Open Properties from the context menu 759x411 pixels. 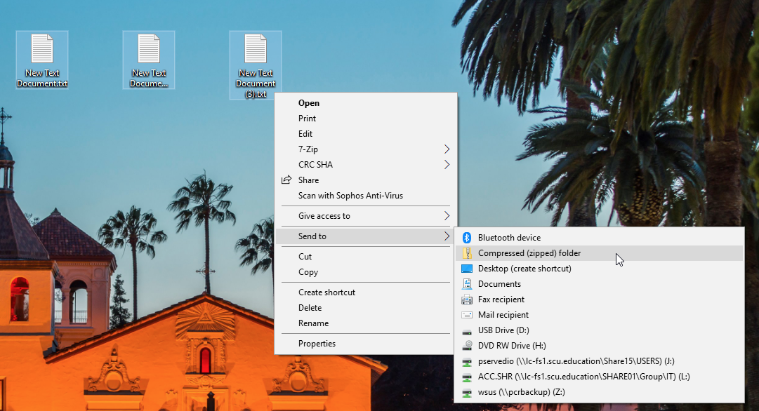click(x=365, y=344)
